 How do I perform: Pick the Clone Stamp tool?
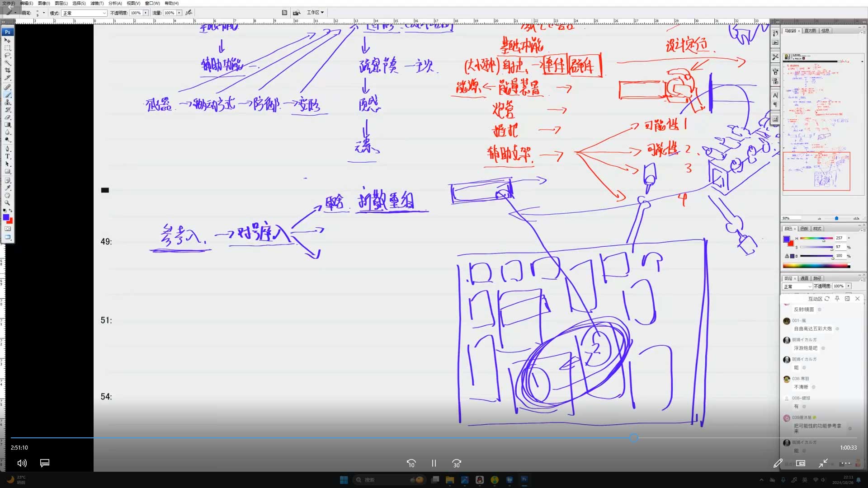pos(7,103)
